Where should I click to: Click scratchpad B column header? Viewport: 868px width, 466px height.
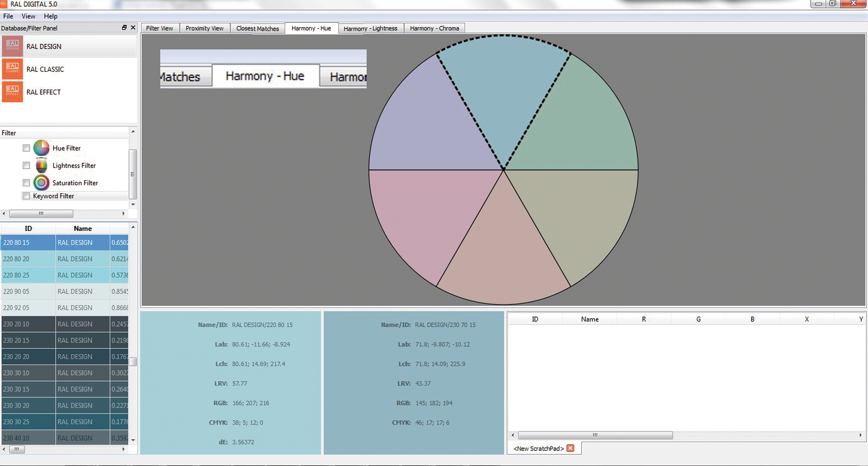(x=752, y=319)
